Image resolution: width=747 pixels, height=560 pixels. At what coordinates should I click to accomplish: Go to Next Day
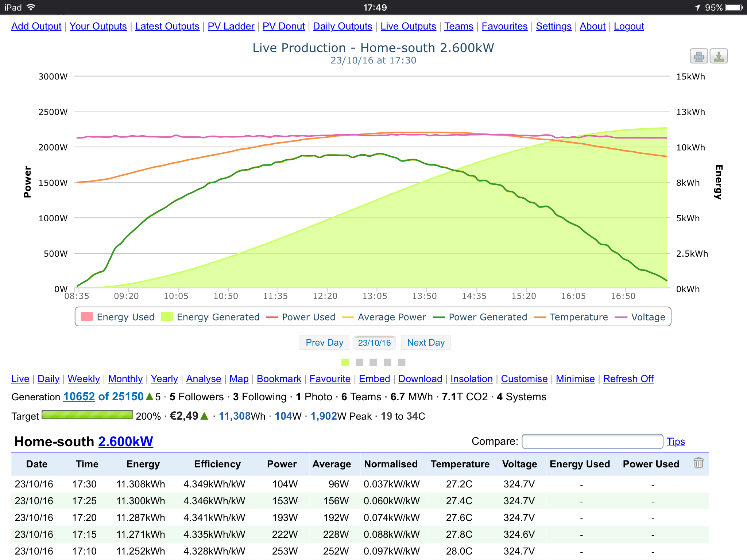coord(426,343)
